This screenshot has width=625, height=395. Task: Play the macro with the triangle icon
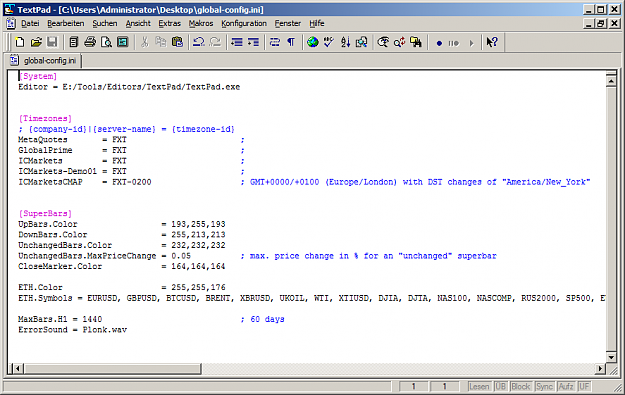471,43
